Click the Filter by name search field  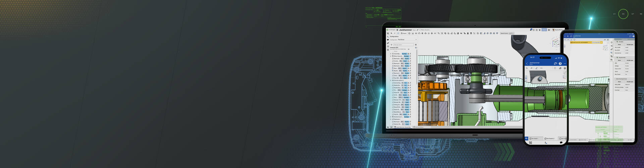click(x=403, y=45)
